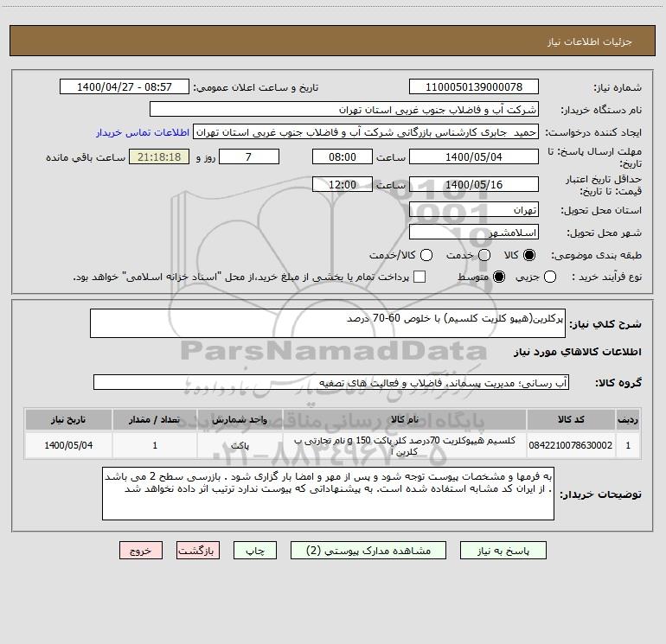Viewport: 666px width, 644px height.
Task: Choose the جزیی purchase process option
Action: [x=550, y=277]
